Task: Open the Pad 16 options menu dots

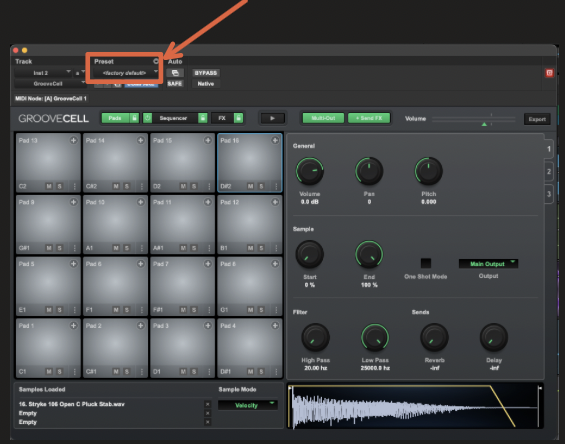Action: point(276,186)
